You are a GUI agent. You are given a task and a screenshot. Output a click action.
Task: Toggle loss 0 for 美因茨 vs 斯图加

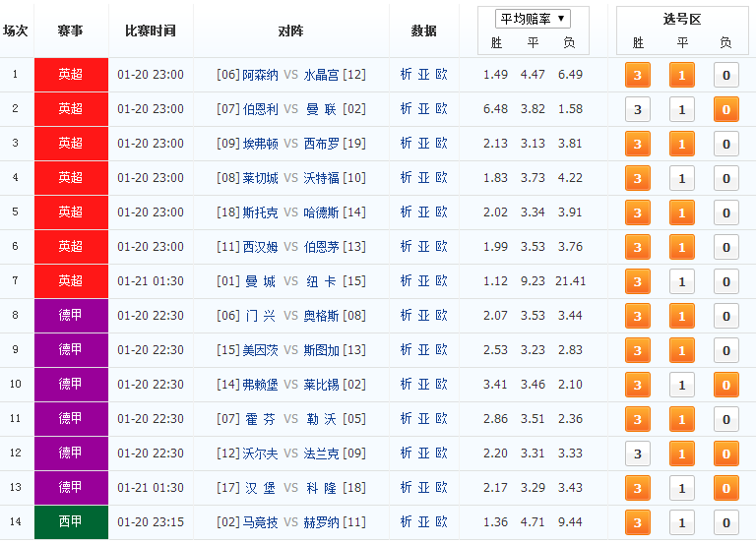coord(726,351)
